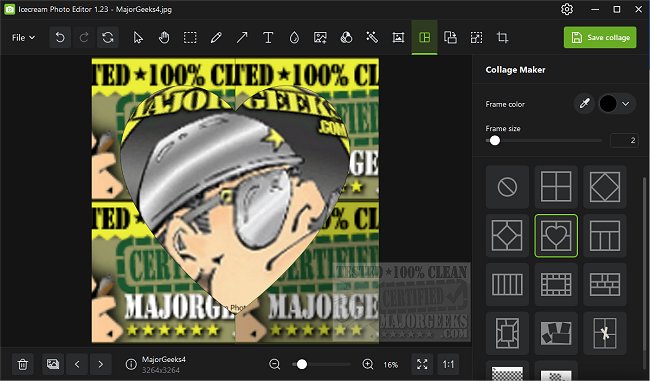Choose the diamond with corner squares layout
650x381 pixels.
[507, 235]
